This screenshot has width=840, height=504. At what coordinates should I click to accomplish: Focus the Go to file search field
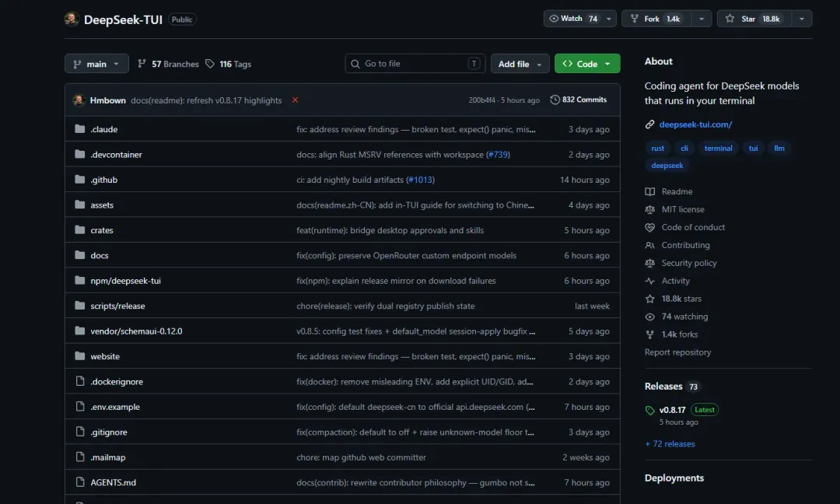[x=415, y=64]
